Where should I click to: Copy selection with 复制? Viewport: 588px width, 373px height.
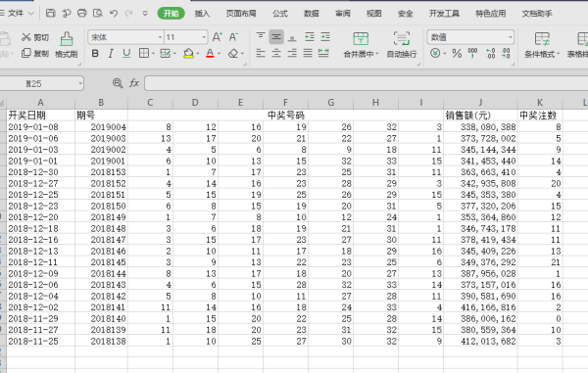[35, 53]
